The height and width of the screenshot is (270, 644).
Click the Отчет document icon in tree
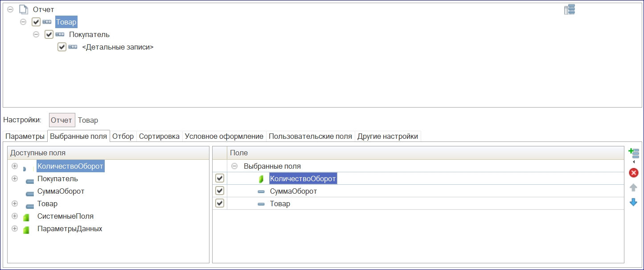point(23,9)
